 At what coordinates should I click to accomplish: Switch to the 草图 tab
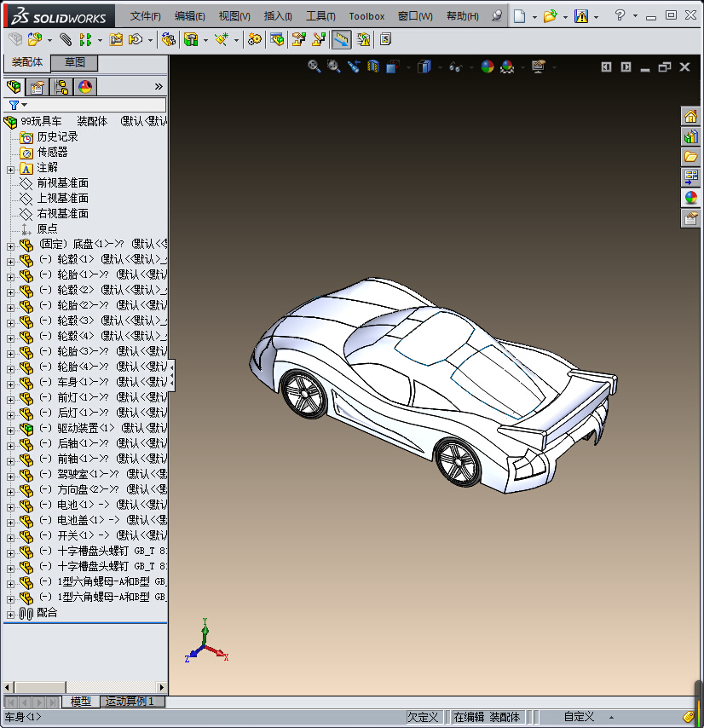point(75,63)
